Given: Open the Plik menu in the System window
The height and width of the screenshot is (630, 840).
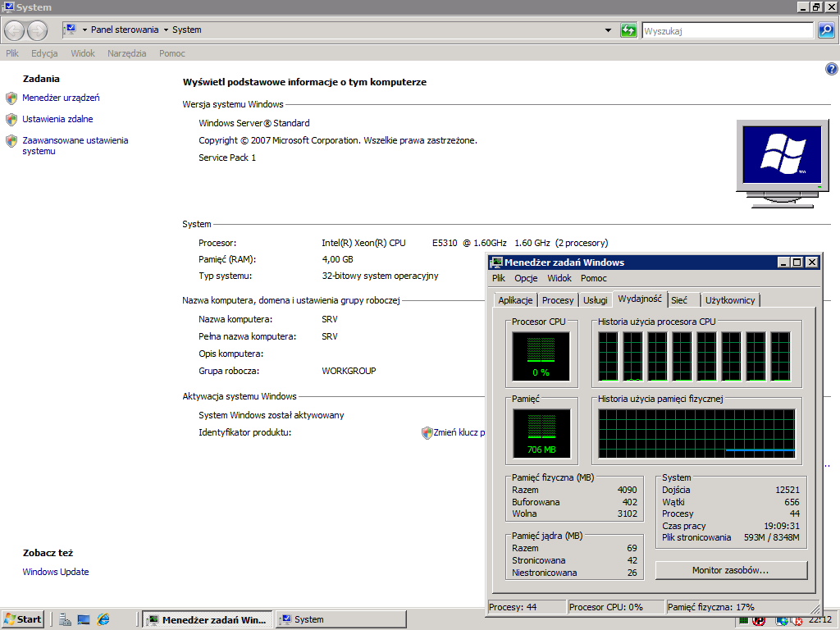Looking at the screenshot, I should point(12,53).
